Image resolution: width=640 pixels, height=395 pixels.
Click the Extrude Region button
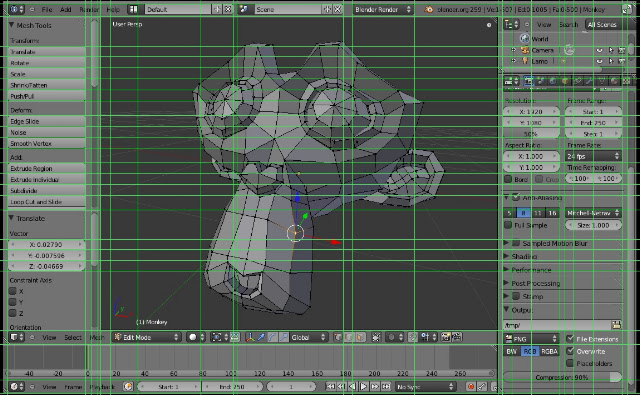coord(47,168)
